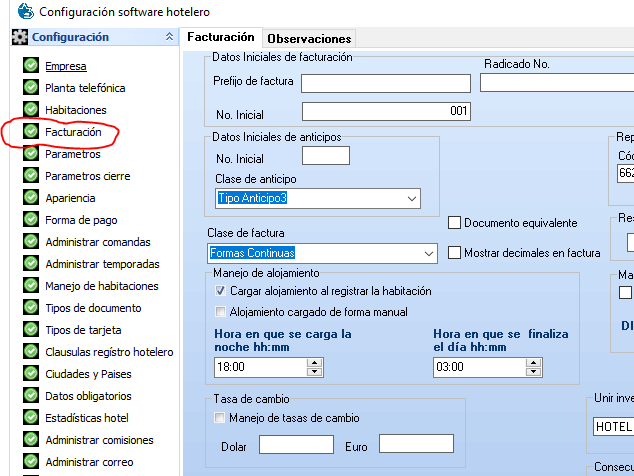The image size is (634, 476).
Task: Click the icon beside Administrar comandas
Action: (x=31, y=242)
